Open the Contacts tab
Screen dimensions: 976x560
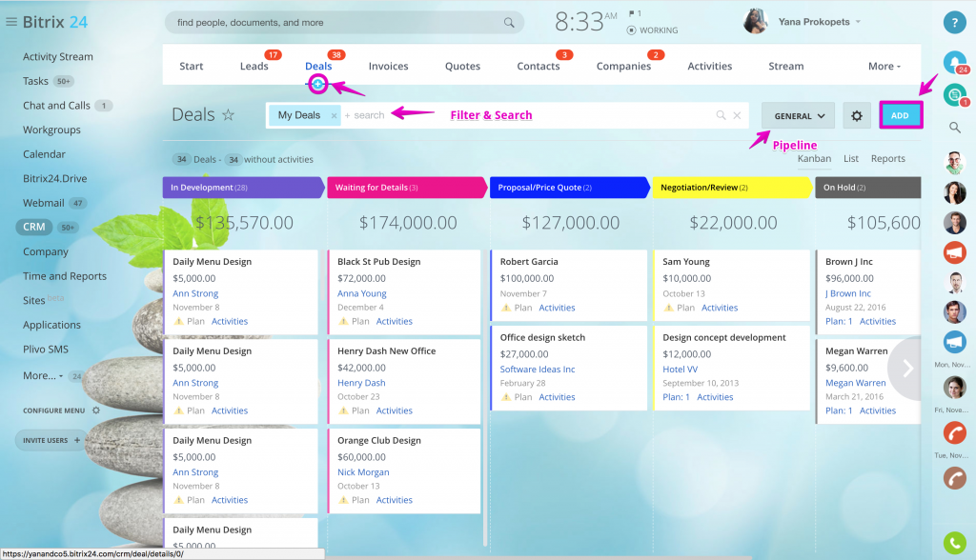[539, 66]
